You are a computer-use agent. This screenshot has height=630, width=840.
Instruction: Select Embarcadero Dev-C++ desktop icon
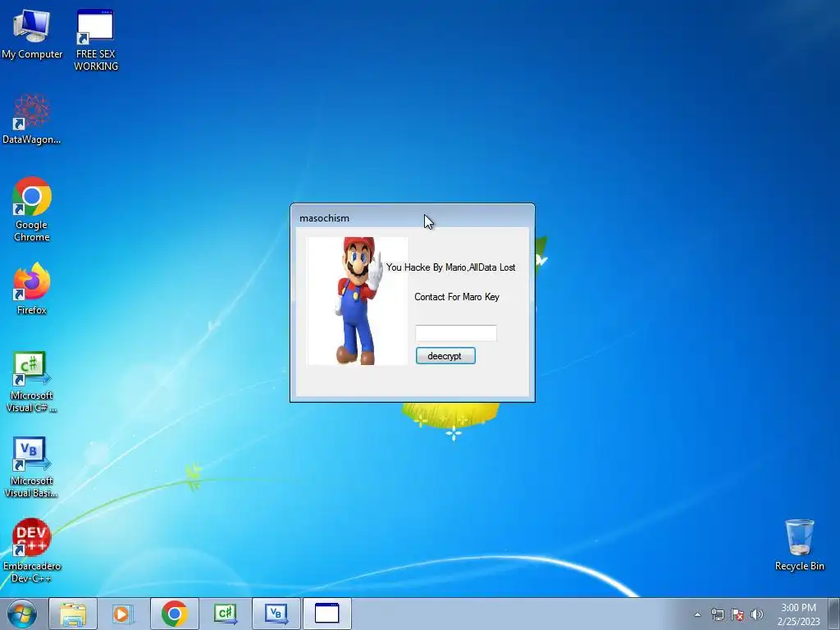point(32,550)
